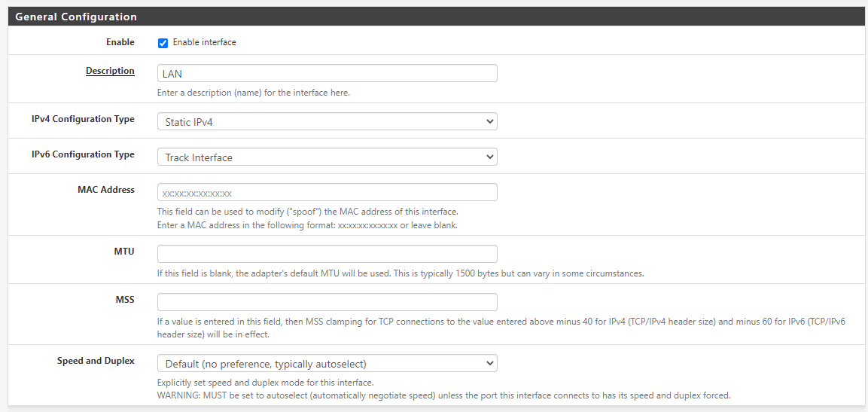Click the IPv4 Configuration Type label

(83, 119)
